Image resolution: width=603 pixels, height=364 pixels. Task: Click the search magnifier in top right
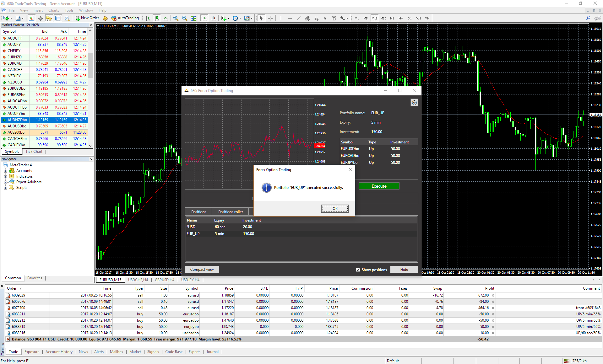pyautogui.click(x=588, y=18)
